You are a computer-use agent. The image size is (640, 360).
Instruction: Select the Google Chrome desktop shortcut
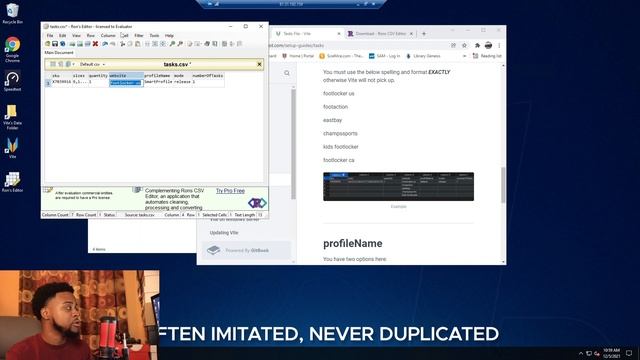12,49
